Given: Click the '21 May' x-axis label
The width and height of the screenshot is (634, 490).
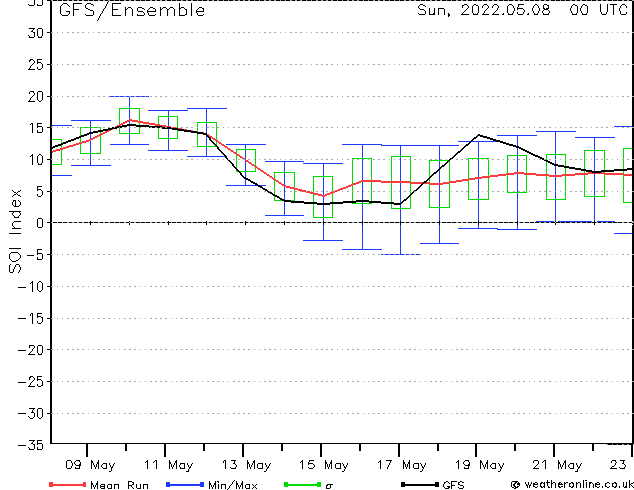Looking at the screenshot, I should [x=557, y=465].
